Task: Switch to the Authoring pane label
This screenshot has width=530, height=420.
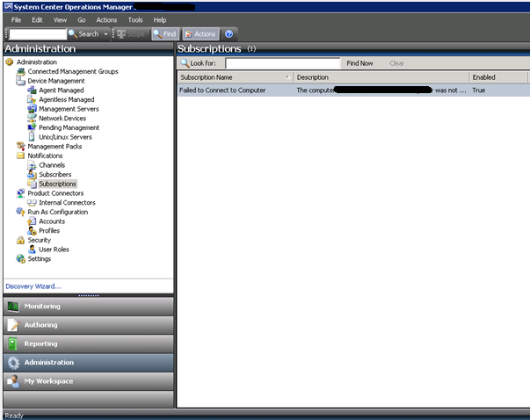Action: pyautogui.click(x=40, y=325)
